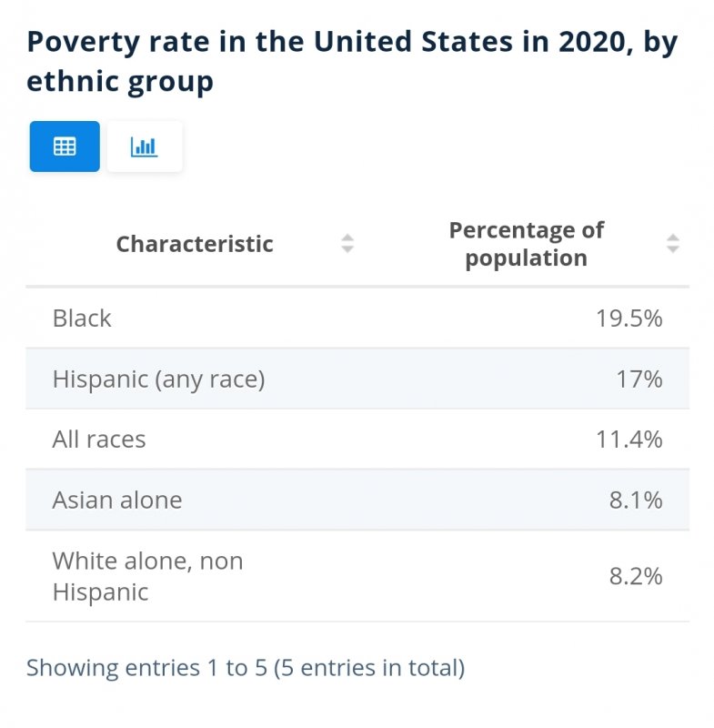Select the All races row label
Screen dimensions: 714x728
pos(99,440)
